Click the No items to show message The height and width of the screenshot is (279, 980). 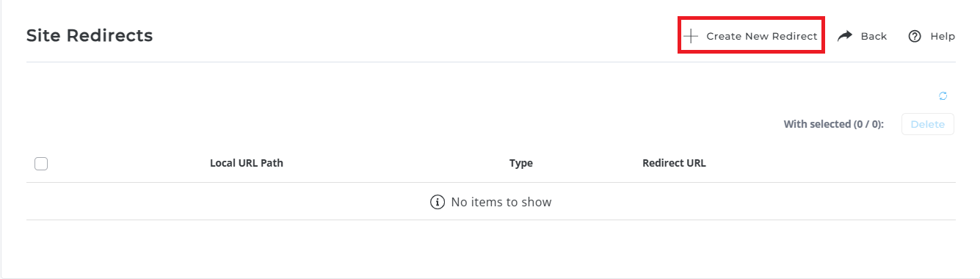[501, 202]
